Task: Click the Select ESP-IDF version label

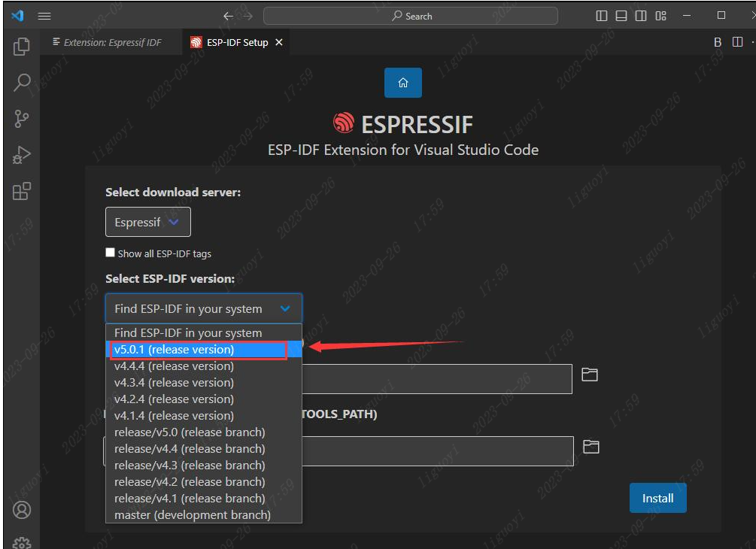Action: coord(170,278)
